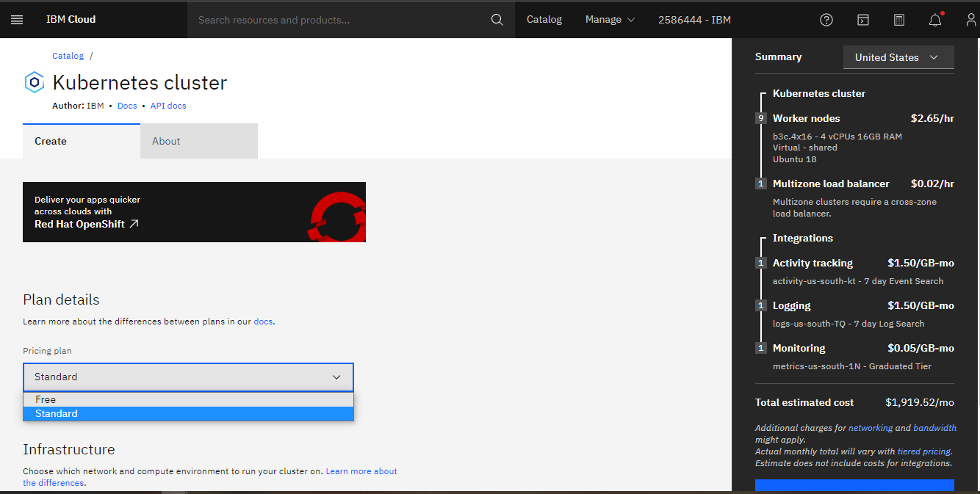Click the Kubernetes cluster hexagon logo
980x494 pixels.
click(35, 83)
